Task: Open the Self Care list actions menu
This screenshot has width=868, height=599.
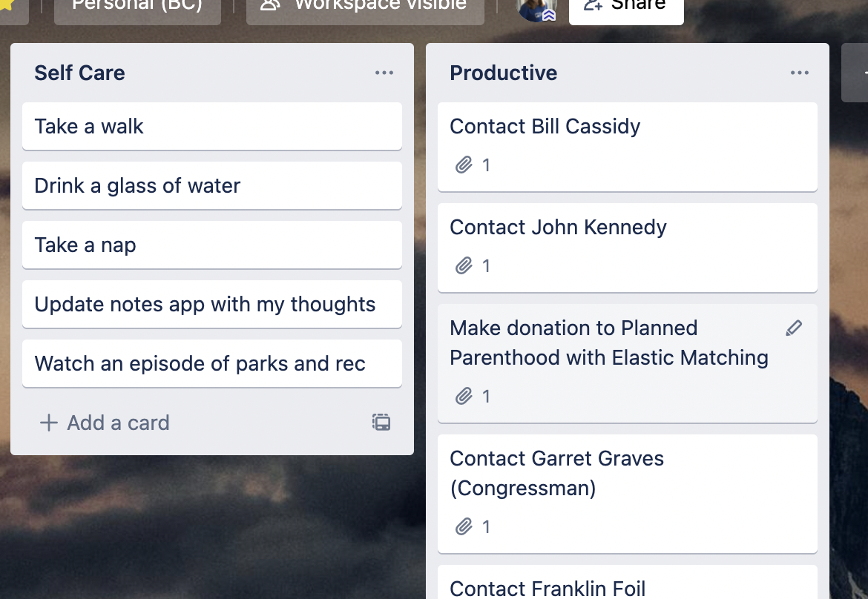Action: point(384,73)
